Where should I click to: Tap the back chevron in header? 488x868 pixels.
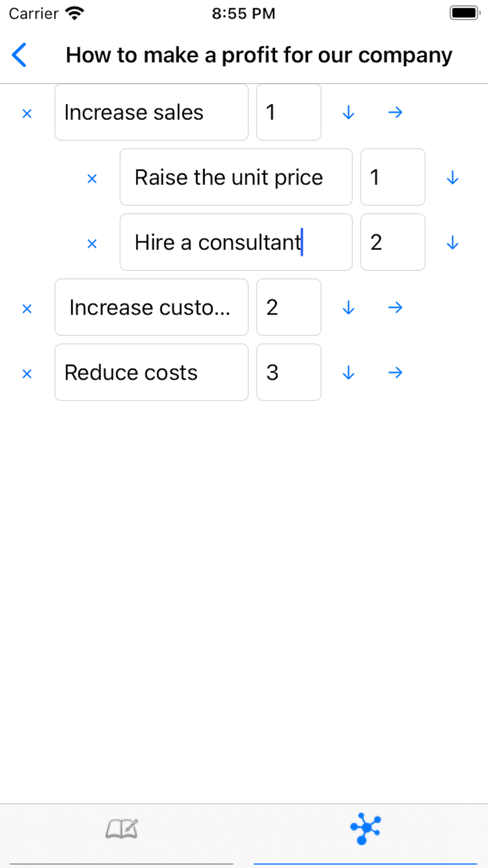(19, 55)
